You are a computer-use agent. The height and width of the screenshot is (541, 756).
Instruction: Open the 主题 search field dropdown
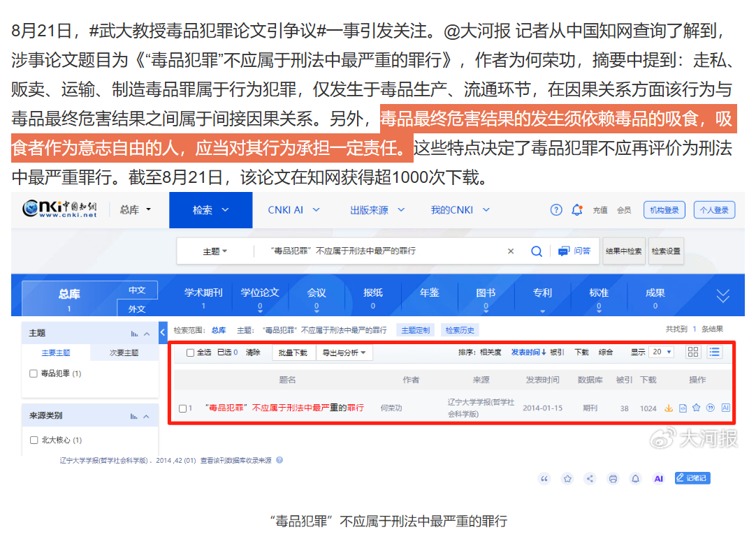tap(215, 251)
